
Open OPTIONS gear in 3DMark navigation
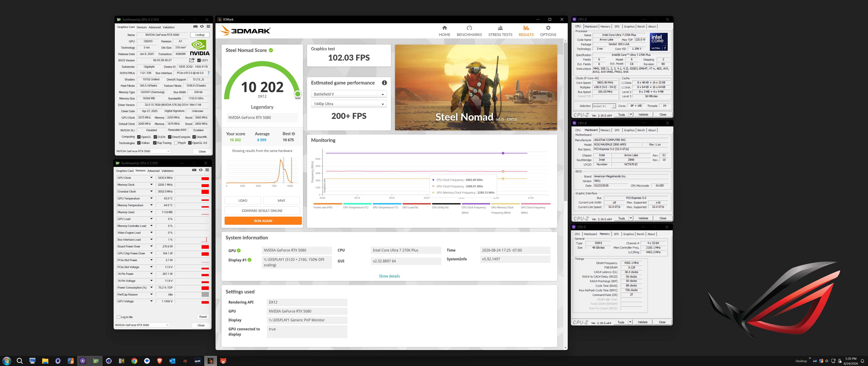click(x=548, y=31)
